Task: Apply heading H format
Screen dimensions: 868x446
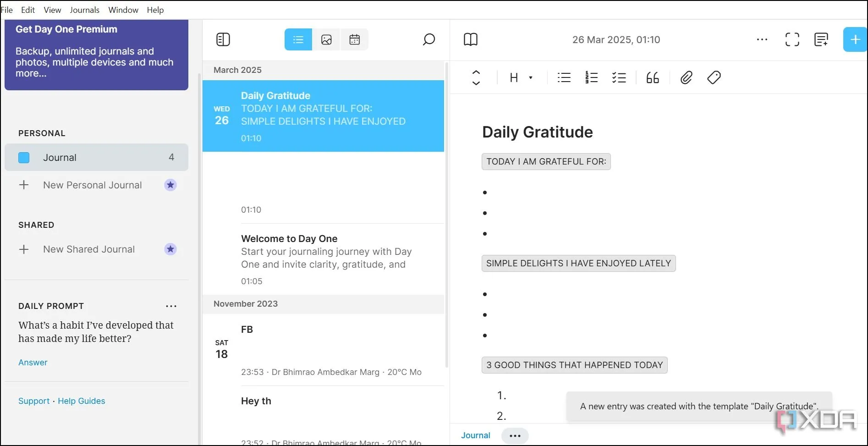Action: [514, 77]
